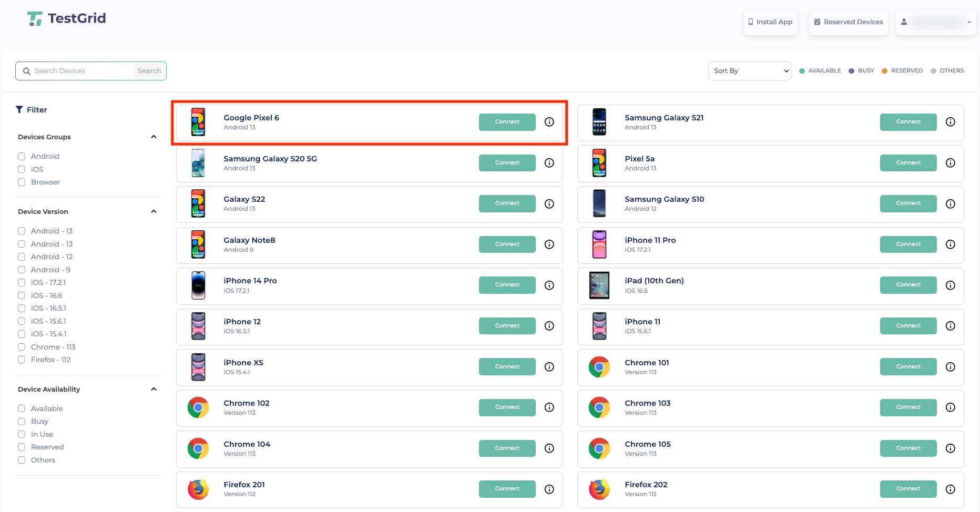Collapse the Device Availability section
980x512 pixels.
[154, 389]
